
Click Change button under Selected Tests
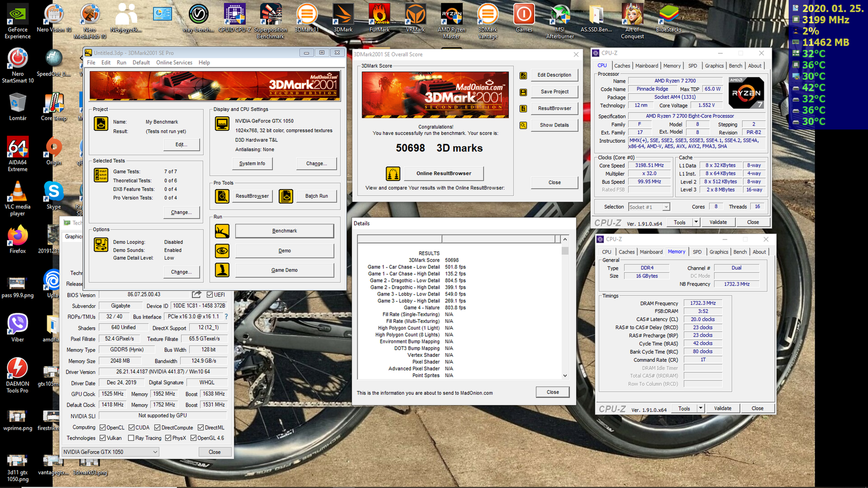(181, 212)
